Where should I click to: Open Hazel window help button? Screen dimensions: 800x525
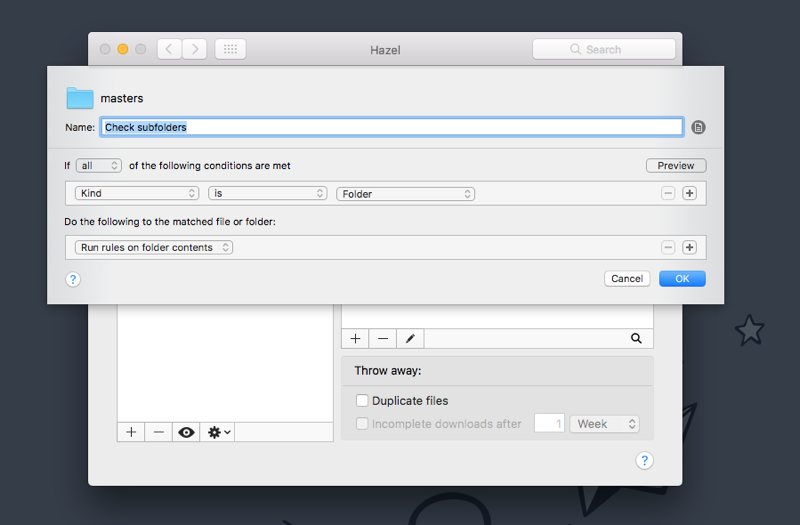644,460
